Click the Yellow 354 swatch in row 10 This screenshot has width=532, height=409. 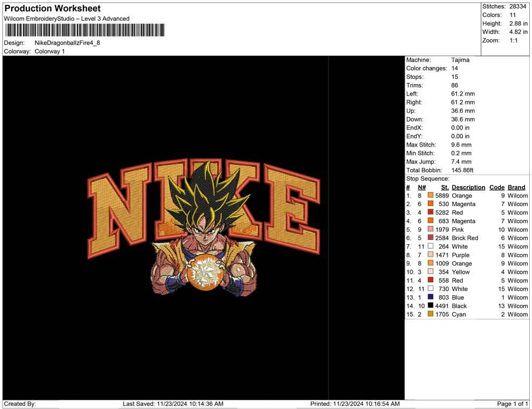(430, 272)
